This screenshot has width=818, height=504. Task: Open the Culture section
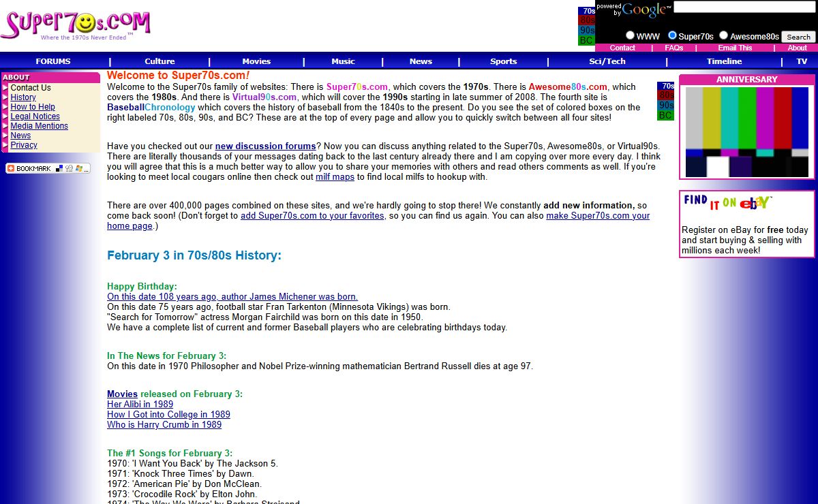[x=160, y=61]
